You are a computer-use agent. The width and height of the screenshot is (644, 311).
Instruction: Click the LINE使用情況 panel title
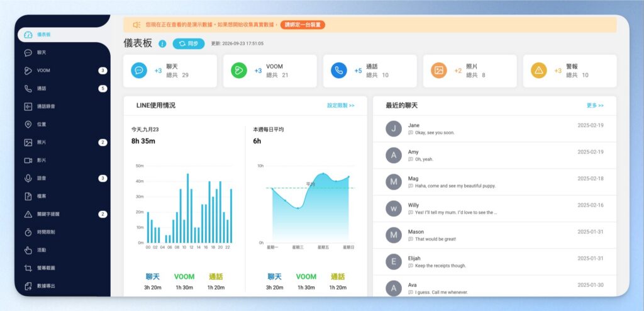tap(156, 105)
